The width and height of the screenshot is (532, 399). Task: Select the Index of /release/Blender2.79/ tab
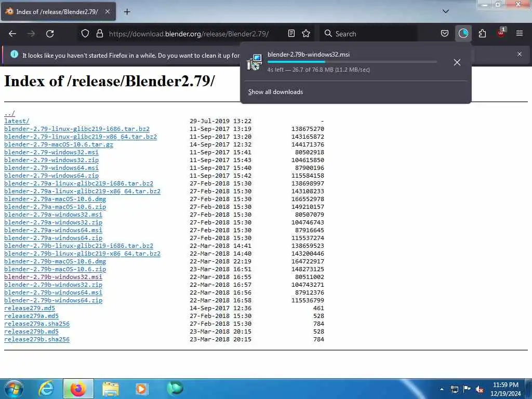tap(58, 12)
